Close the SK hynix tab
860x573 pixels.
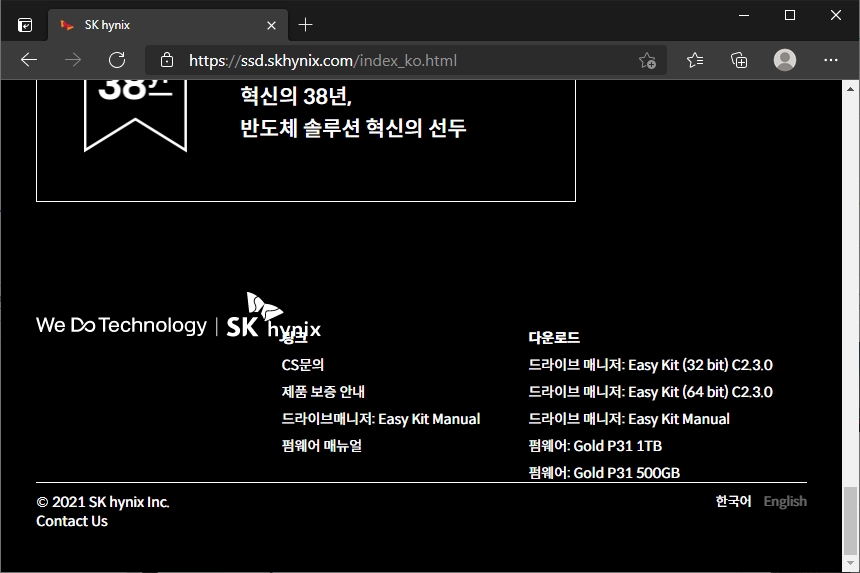pos(271,25)
